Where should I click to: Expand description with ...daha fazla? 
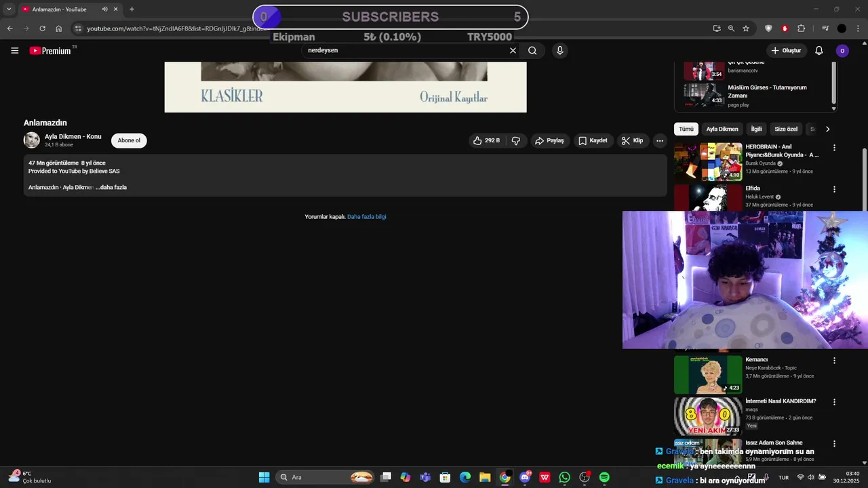click(x=111, y=187)
